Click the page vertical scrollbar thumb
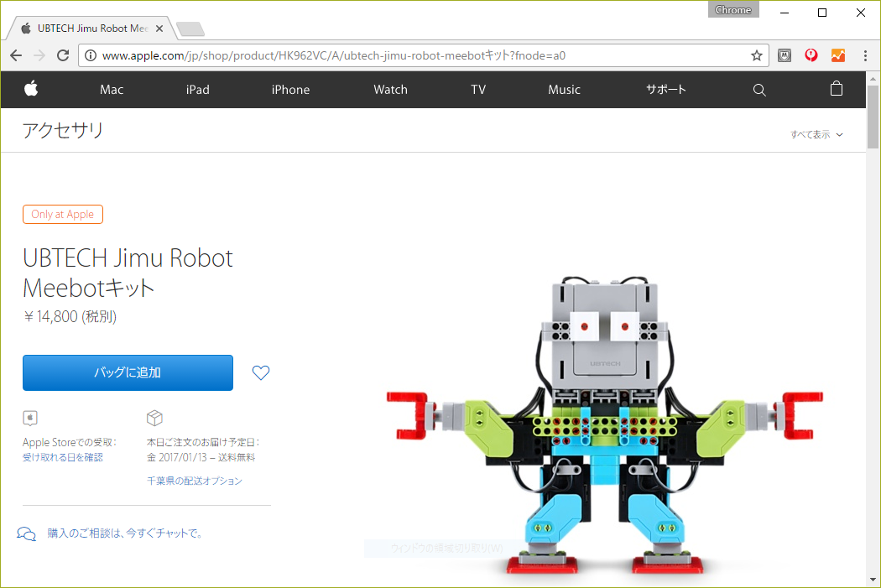 [x=873, y=117]
